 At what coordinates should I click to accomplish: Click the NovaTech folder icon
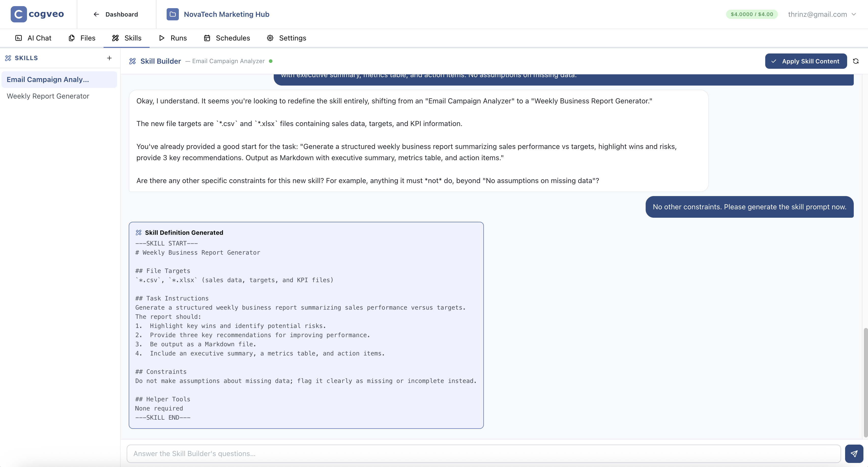tap(172, 14)
